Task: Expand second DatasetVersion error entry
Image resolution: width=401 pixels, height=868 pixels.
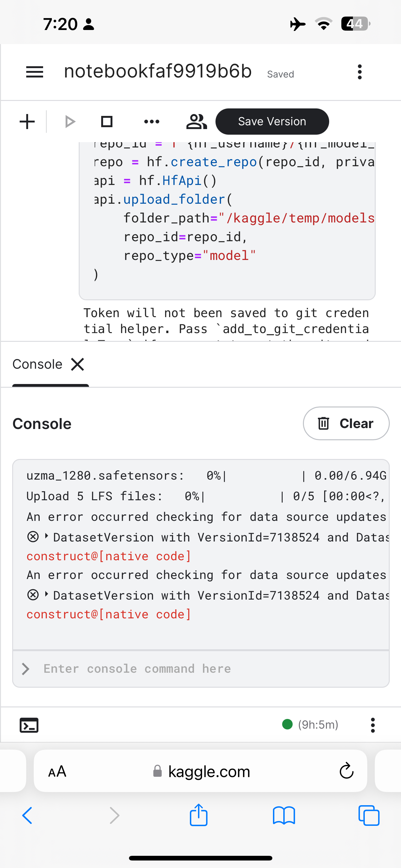Action: [x=47, y=594]
